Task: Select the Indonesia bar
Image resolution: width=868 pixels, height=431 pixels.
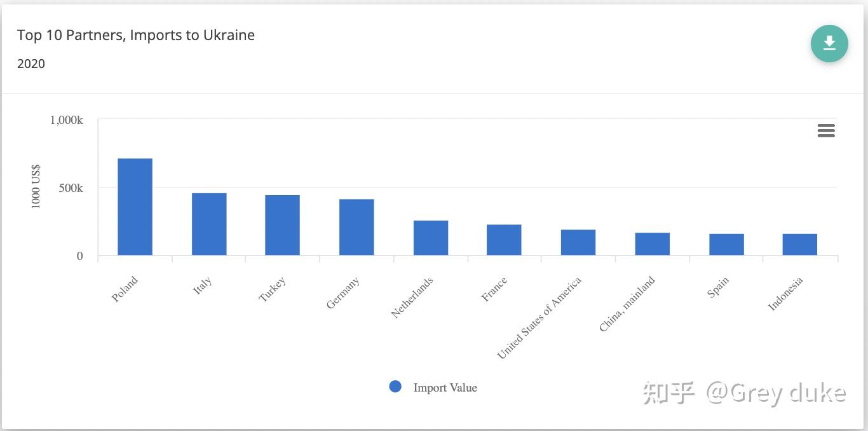Action: pos(799,245)
